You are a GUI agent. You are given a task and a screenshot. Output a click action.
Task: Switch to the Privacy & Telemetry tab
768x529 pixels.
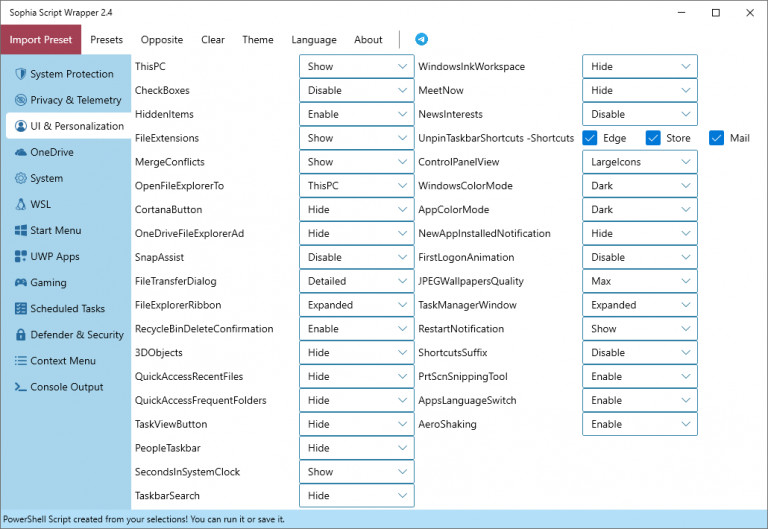coord(69,100)
